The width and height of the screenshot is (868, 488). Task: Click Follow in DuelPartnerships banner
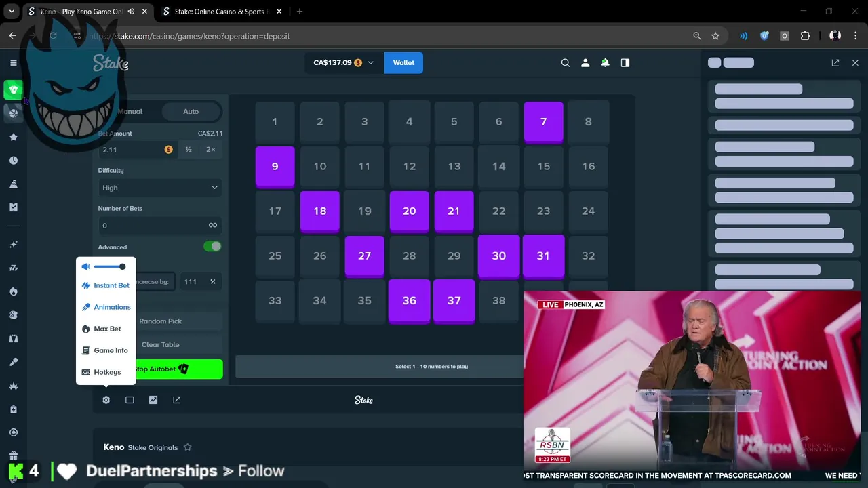tap(261, 471)
